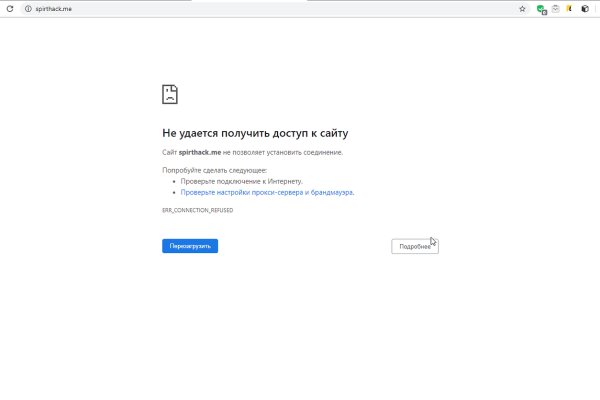This screenshot has width=600, height=400.
Task: Click the Подробнее button
Action: 414,246
